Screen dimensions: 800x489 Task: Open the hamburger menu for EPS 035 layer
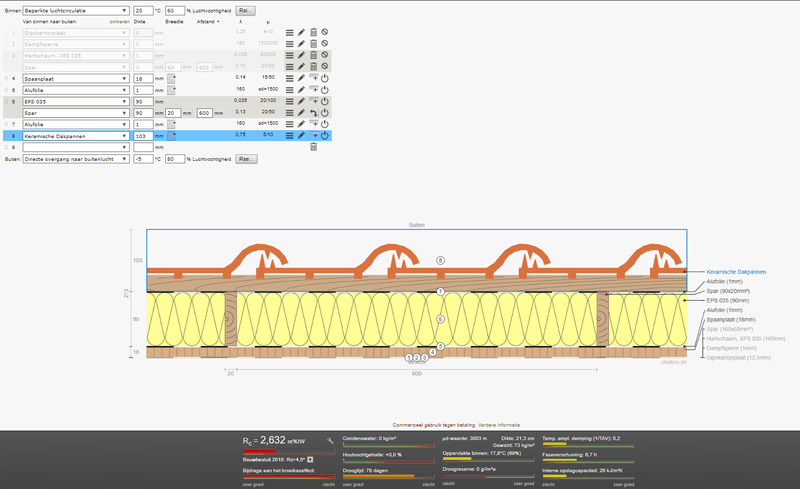pos(289,101)
